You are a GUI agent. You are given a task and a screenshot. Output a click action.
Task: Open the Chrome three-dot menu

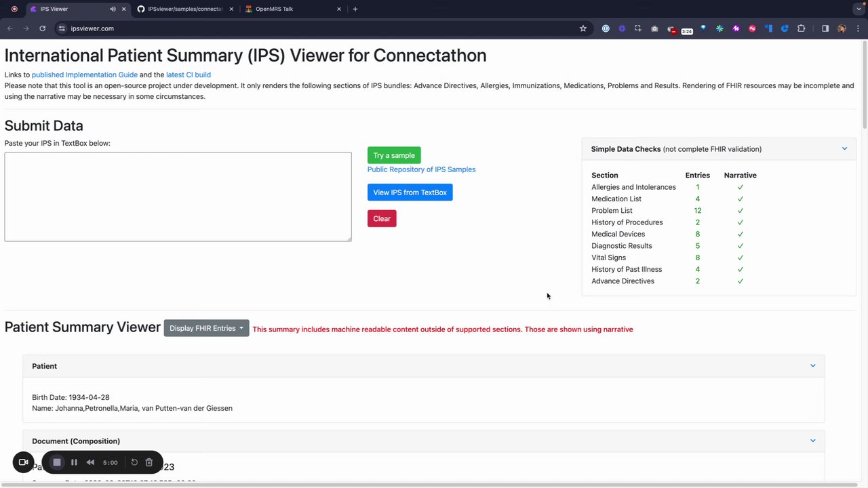point(859,28)
